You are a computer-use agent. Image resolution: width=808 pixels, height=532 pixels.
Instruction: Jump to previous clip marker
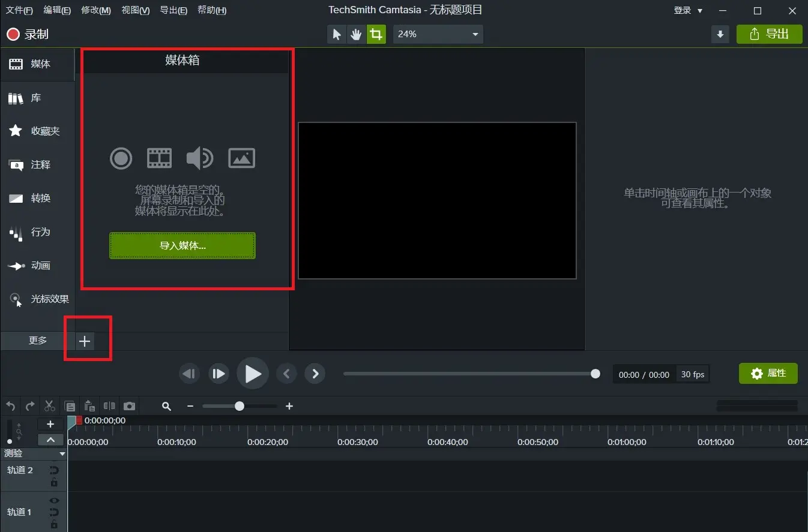point(286,374)
